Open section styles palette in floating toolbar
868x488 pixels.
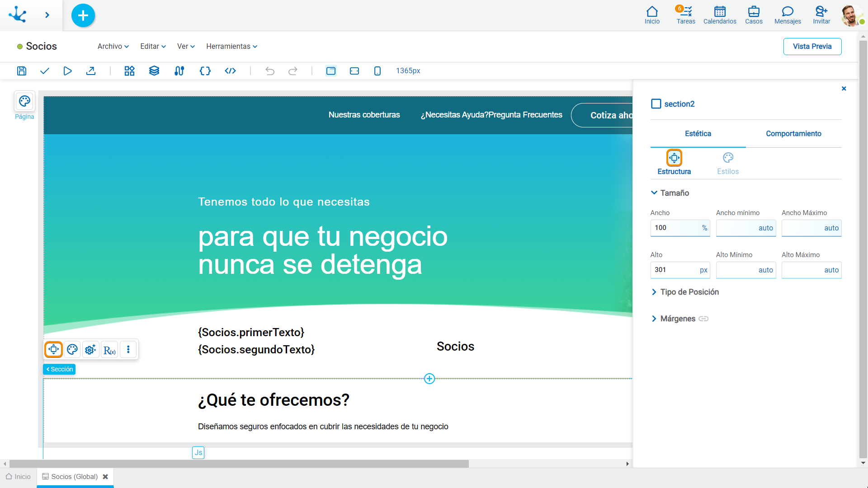coord(72,349)
